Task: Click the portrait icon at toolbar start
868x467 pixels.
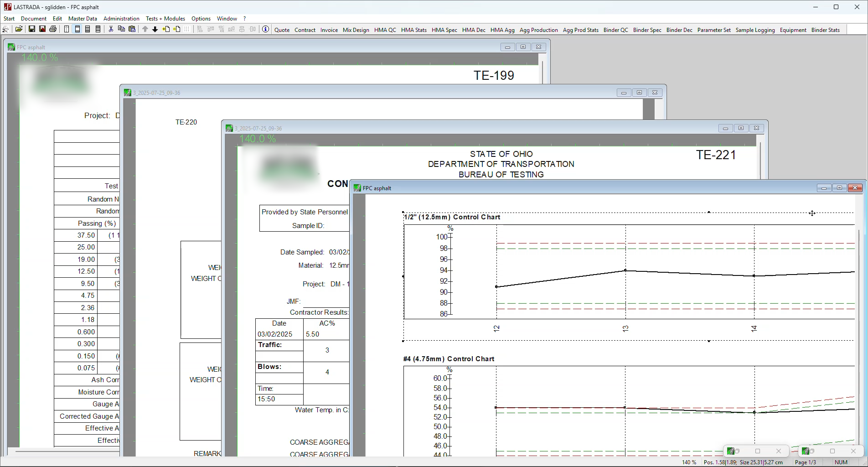Action: [5, 29]
